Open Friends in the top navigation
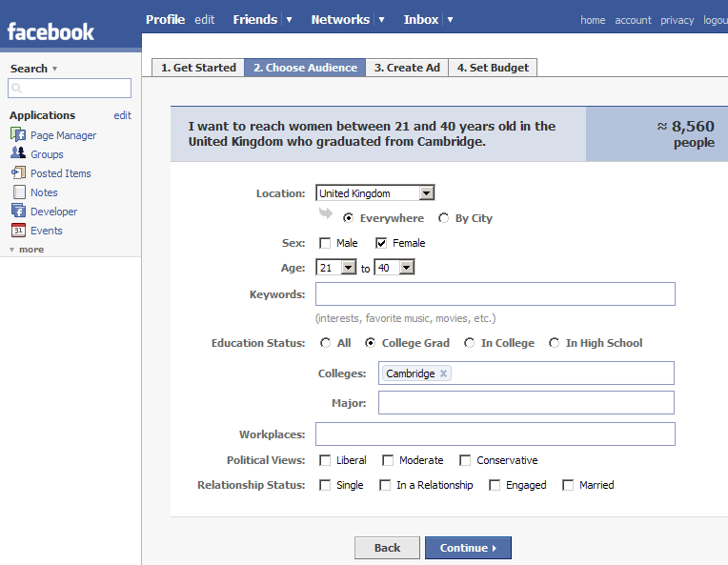This screenshot has height=565, width=728. [254, 19]
